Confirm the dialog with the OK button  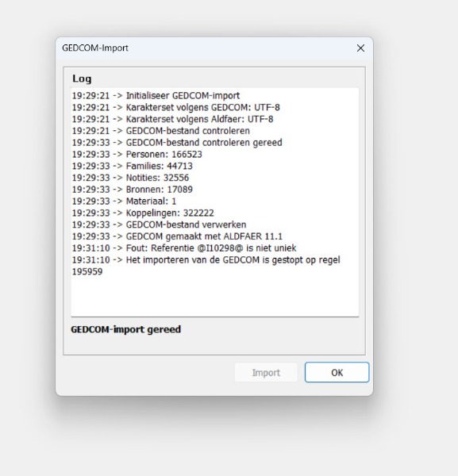337,372
